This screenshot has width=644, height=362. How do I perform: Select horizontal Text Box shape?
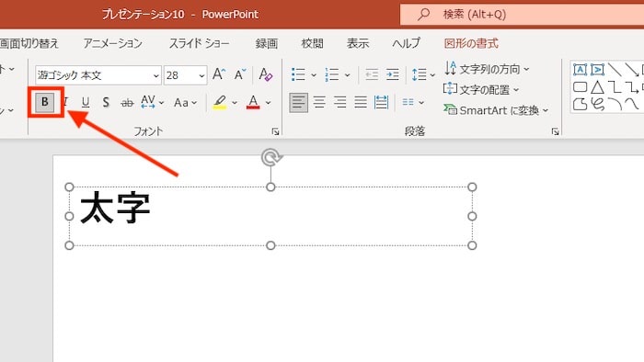coord(580,70)
